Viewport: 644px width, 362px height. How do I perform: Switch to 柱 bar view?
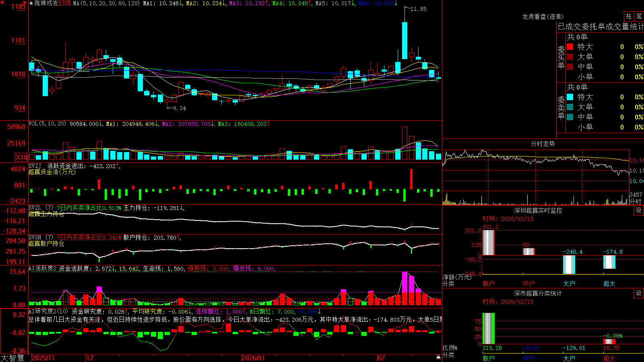(x=629, y=16)
